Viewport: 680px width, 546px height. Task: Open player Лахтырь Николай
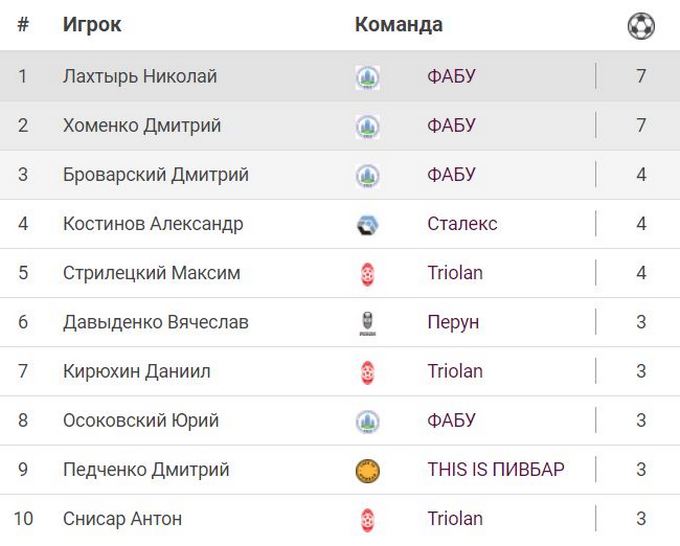140,77
